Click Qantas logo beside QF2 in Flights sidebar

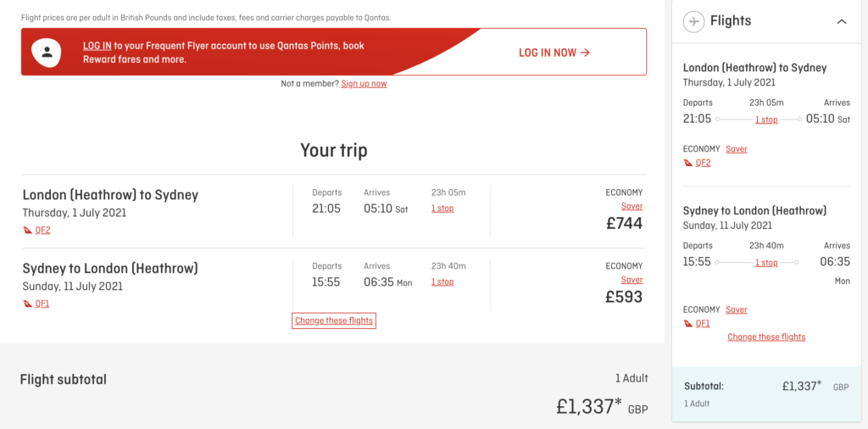tap(688, 163)
